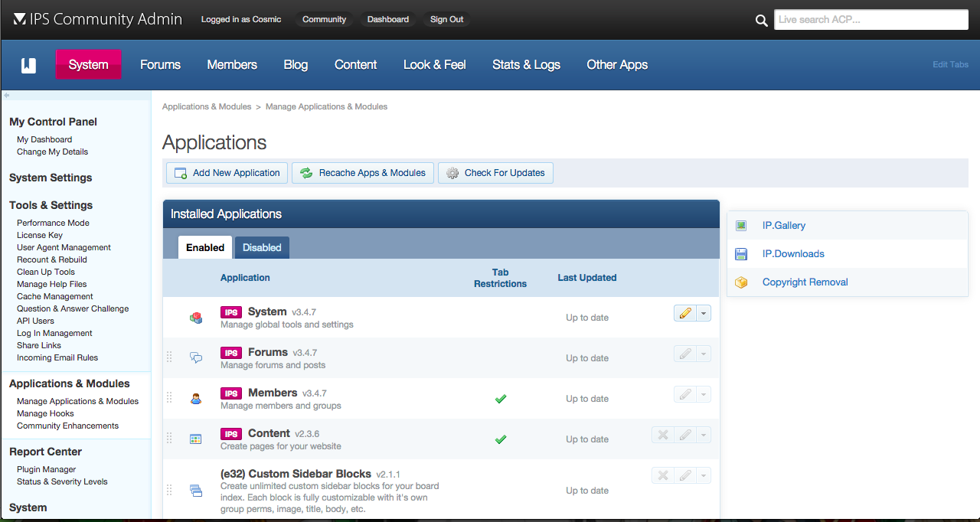This screenshot has width=980, height=522.
Task: Click the Members tab restrictions green checkmark
Action: pos(501,399)
